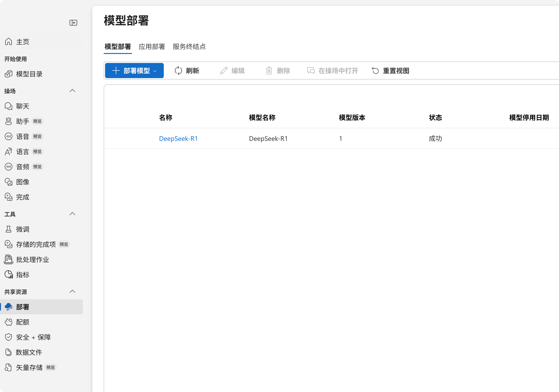
Task: Click the 刷新 button label
Action: pyautogui.click(x=193, y=71)
